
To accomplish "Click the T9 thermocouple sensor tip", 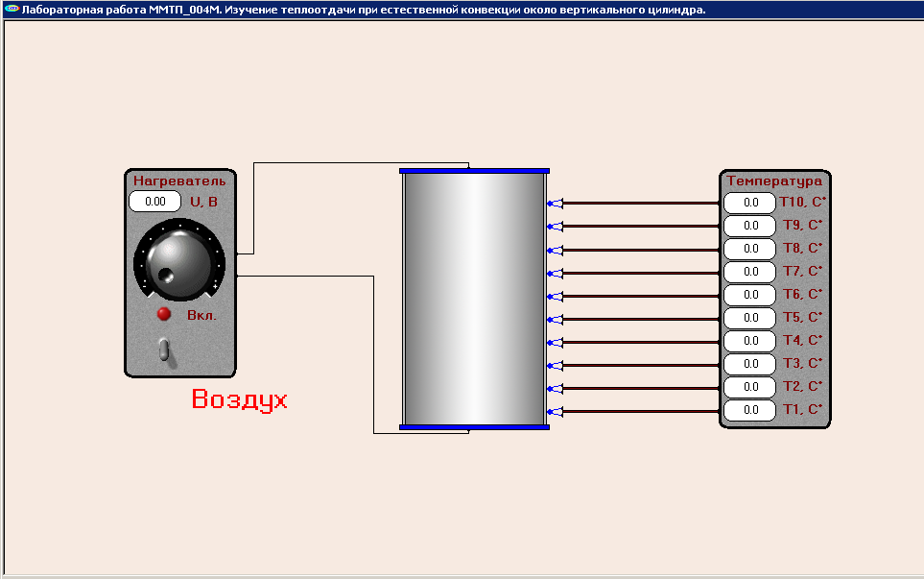I will 556,227.
